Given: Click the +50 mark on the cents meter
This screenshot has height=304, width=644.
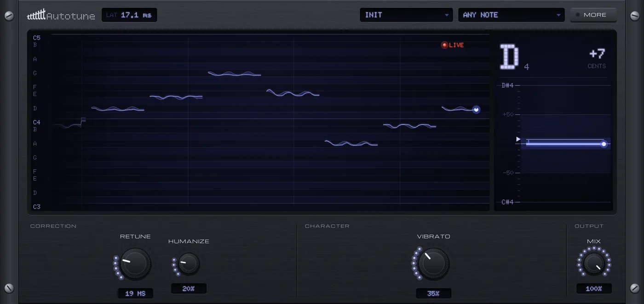Looking at the screenshot, I should click(508, 114).
